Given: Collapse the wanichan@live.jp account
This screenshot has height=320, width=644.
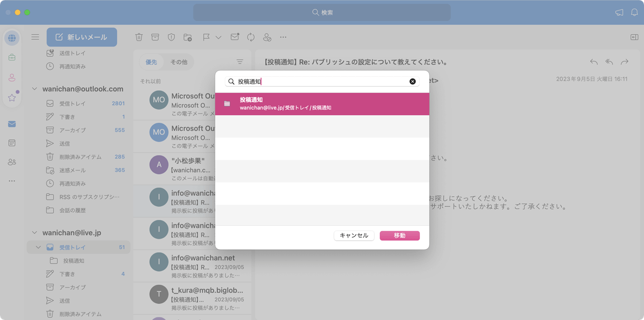Looking at the screenshot, I should [34, 233].
